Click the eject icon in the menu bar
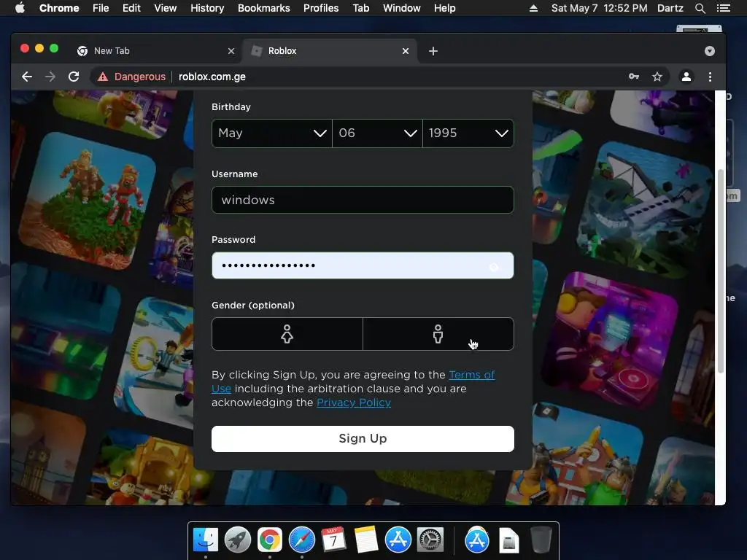The height and width of the screenshot is (560, 747). coord(533,8)
